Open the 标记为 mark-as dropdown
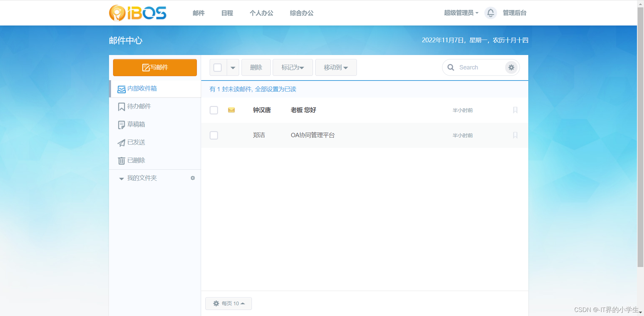 pyautogui.click(x=292, y=67)
